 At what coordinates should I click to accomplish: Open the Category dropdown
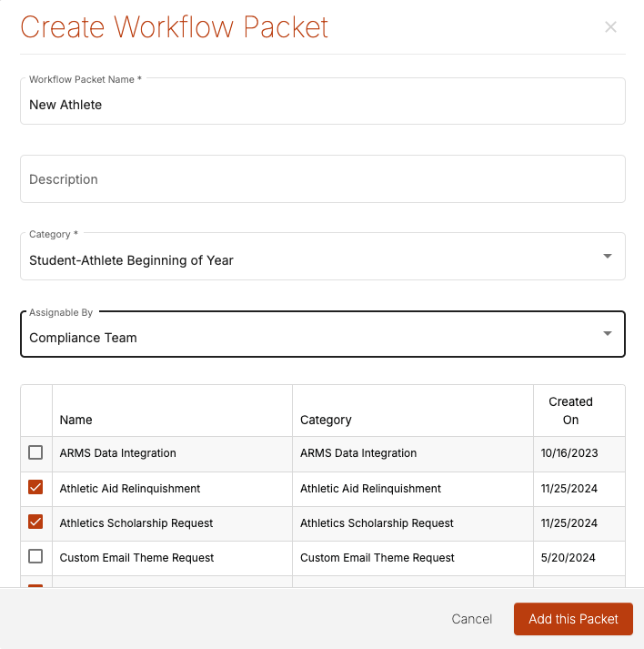click(323, 257)
